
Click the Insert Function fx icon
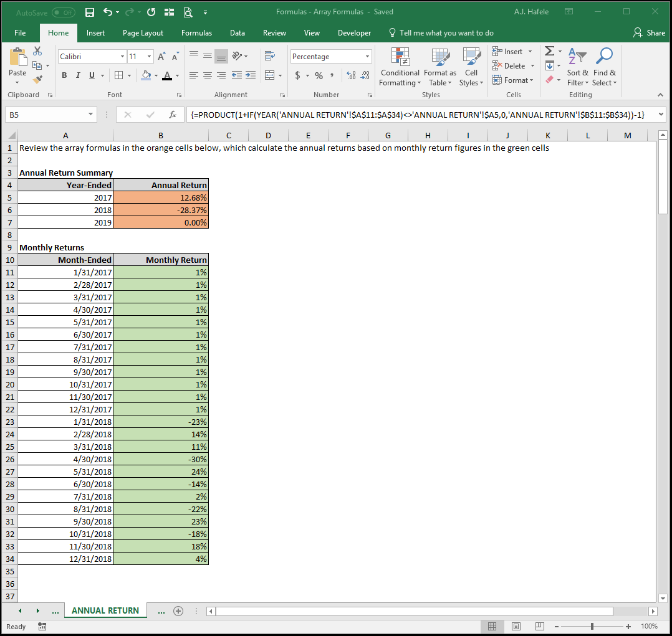(x=172, y=115)
